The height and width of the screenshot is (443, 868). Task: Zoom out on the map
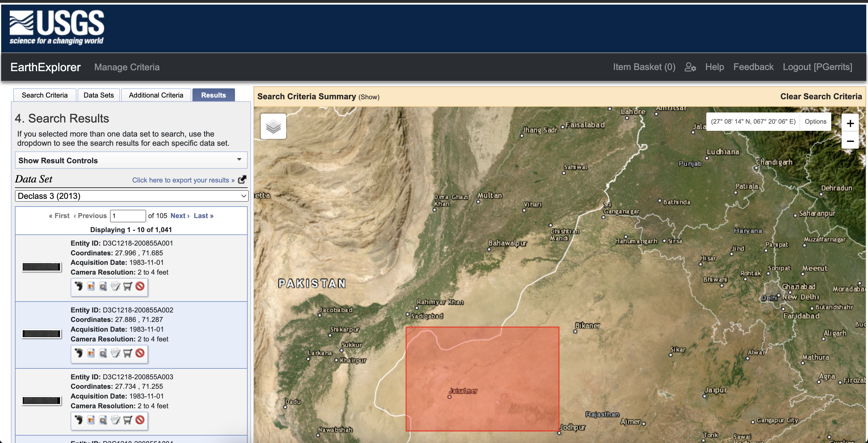[x=850, y=141]
